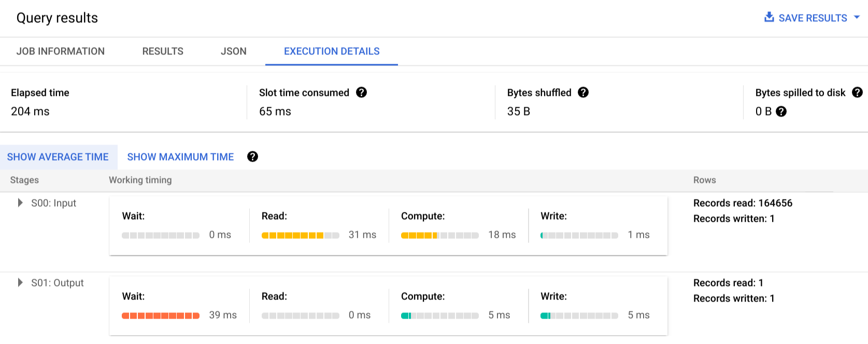868x344 pixels.
Task: Click the S00 Compute timing bar
Action: pyautogui.click(x=439, y=235)
